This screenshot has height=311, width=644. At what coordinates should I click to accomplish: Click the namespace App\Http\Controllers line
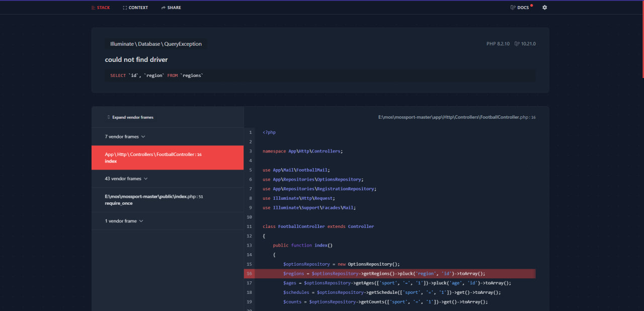click(302, 151)
